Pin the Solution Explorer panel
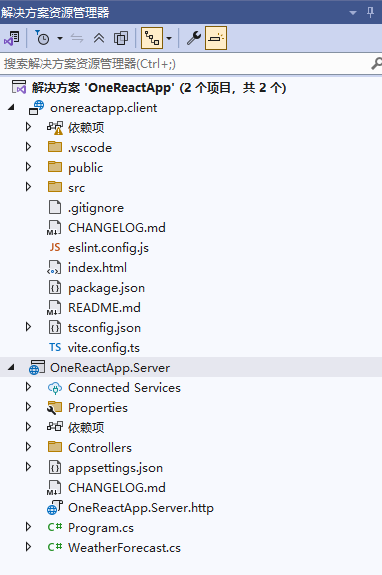Viewport: 382px width, 575px height. [370, 12]
